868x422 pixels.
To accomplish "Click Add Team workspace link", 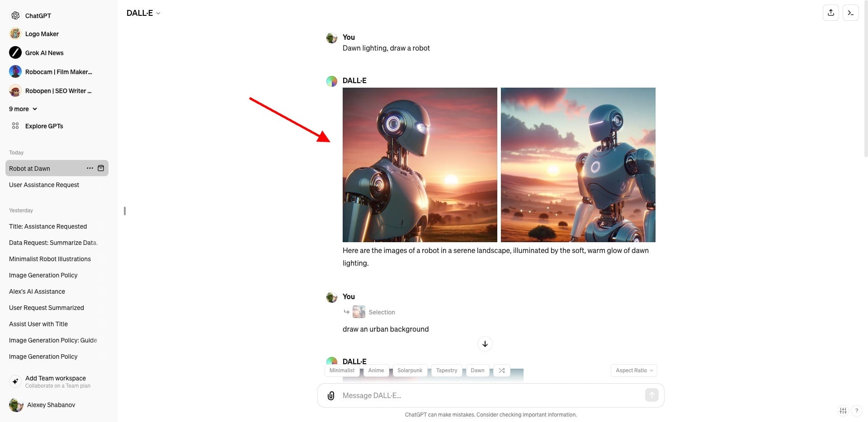I will (55, 378).
